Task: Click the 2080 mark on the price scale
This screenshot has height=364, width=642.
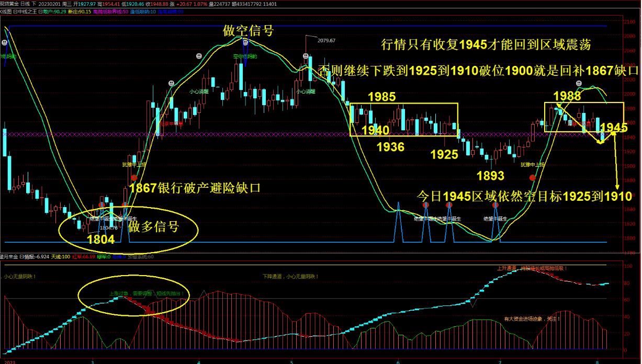Action: point(629,36)
